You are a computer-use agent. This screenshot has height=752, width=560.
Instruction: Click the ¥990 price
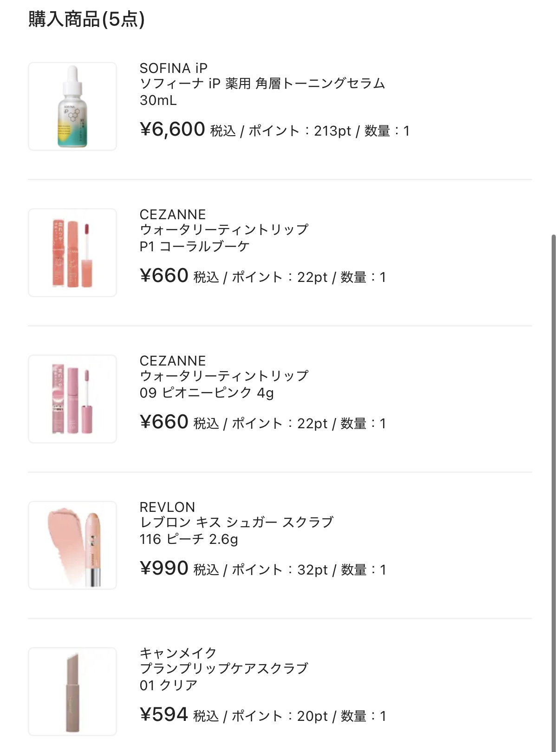point(164,569)
